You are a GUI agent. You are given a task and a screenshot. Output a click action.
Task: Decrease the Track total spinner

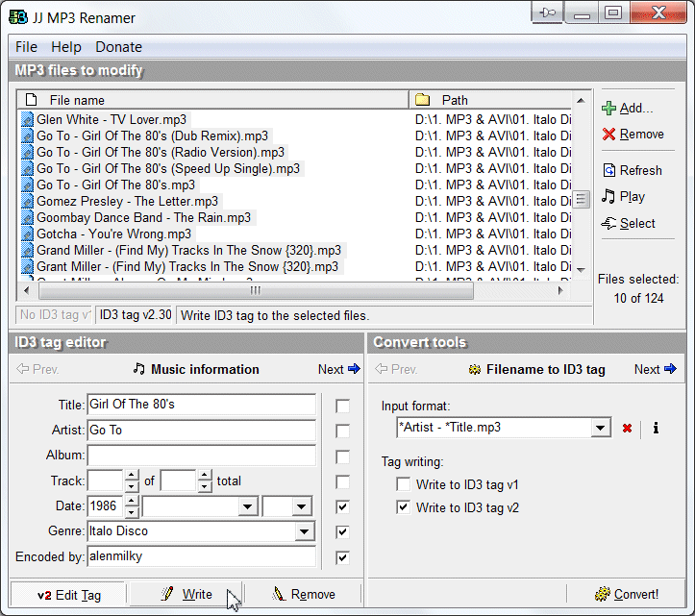(205, 487)
